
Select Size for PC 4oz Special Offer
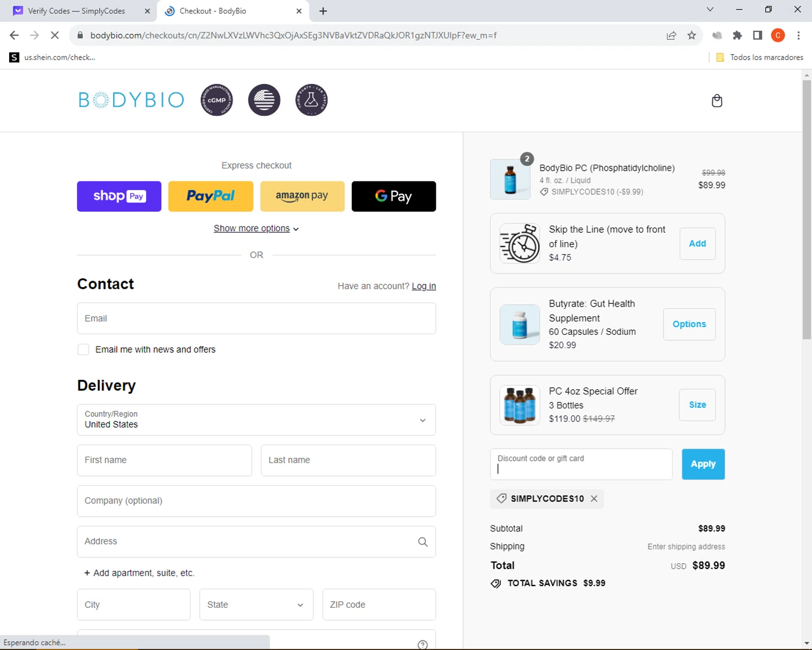coord(697,405)
